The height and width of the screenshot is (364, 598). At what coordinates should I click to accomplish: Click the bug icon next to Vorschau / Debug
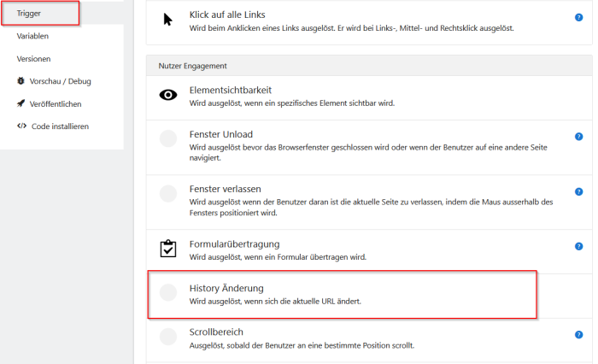21,81
